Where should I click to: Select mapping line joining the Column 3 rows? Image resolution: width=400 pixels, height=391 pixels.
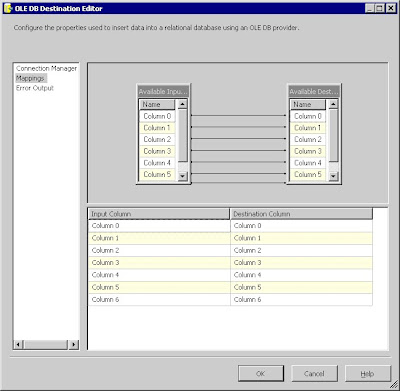[238, 150]
